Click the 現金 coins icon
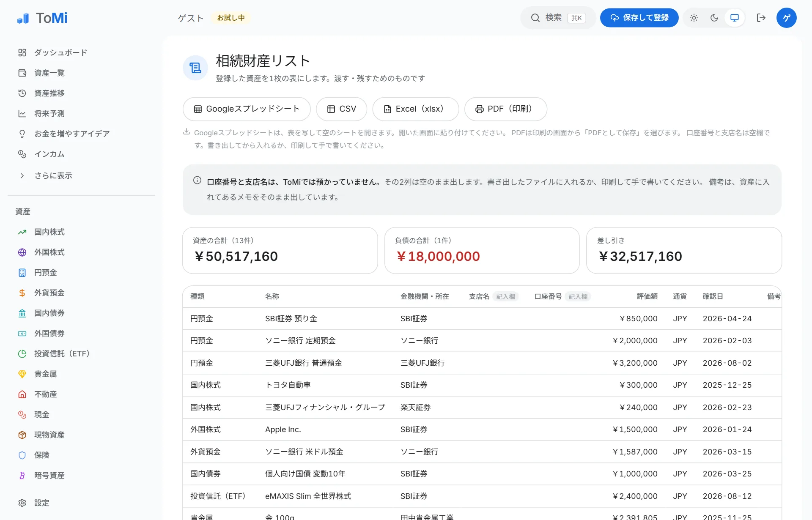Viewport: 812px width, 520px height. point(22,414)
